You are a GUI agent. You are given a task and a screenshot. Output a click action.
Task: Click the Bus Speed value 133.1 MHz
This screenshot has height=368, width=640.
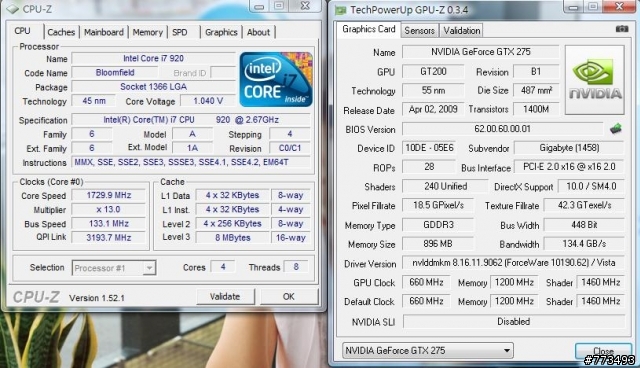[109, 224]
